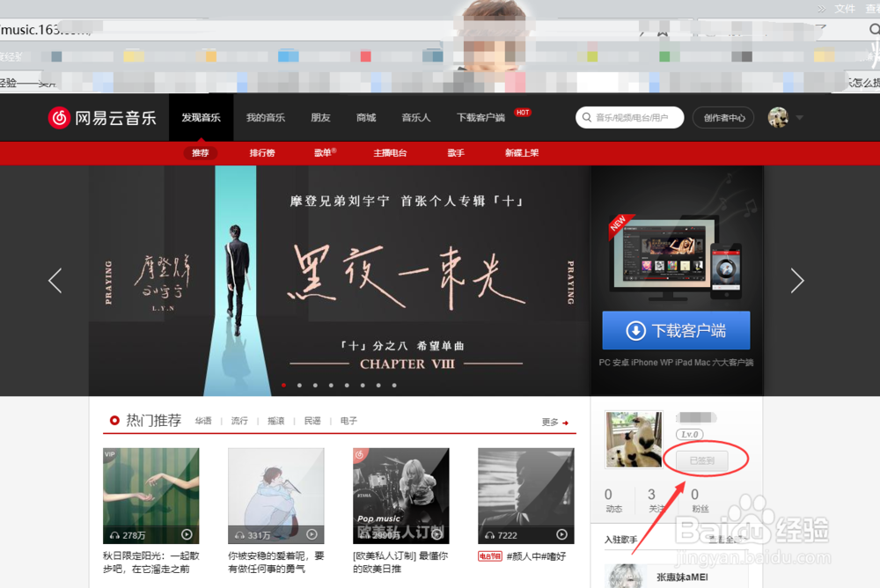Open the 我的音乐 tab

click(266, 117)
